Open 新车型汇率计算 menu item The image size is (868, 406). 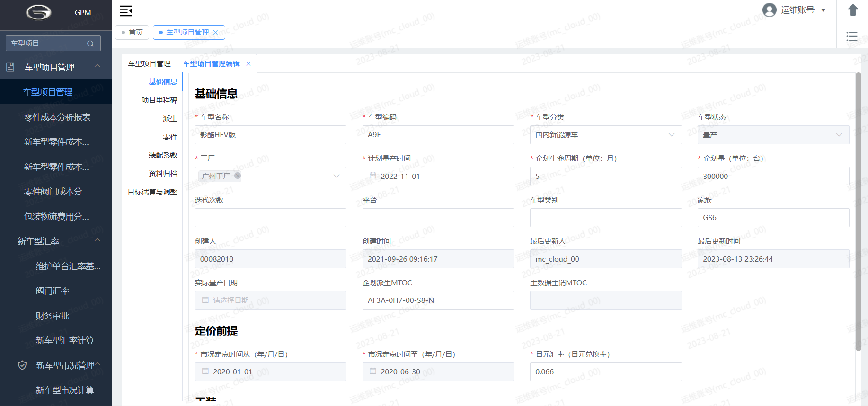(x=56, y=341)
